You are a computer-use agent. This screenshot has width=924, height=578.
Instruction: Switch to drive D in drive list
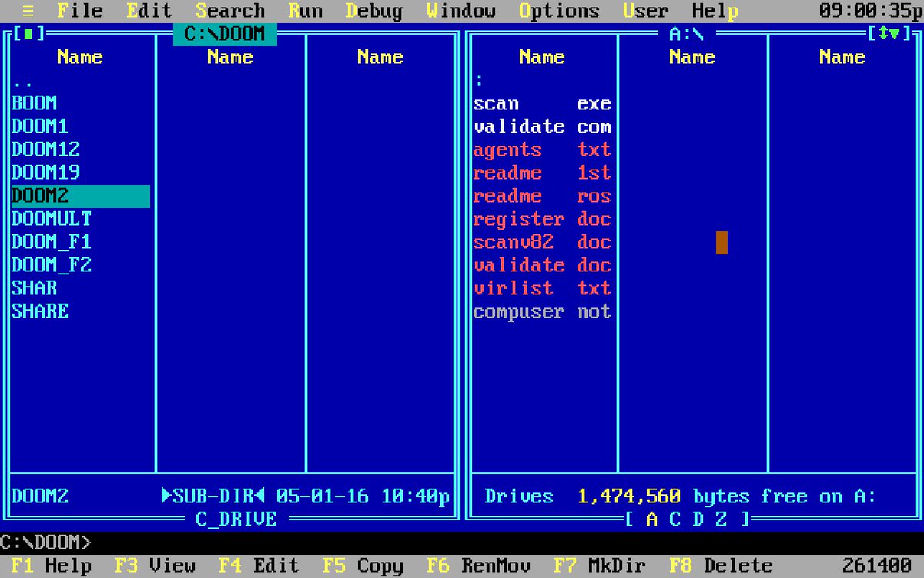tap(698, 519)
